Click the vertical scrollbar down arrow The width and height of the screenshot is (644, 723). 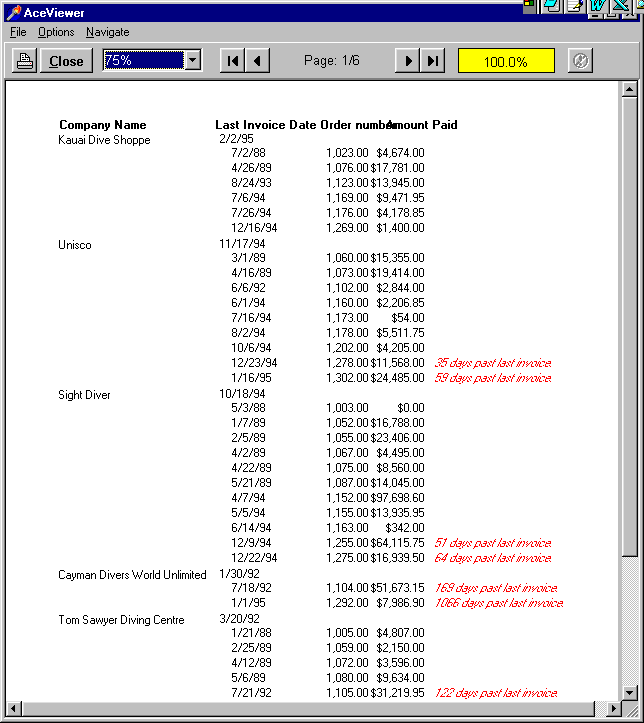629,692
